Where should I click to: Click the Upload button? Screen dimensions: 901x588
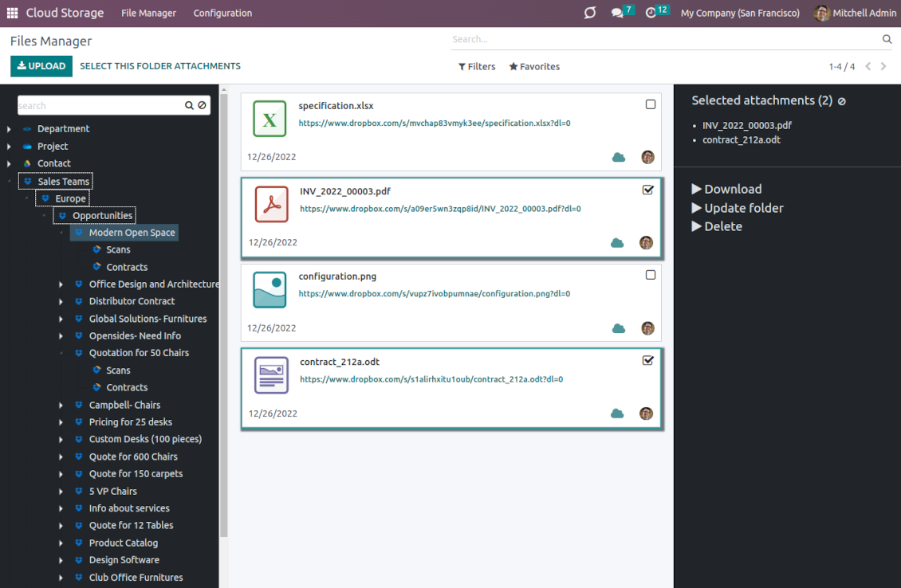coord(41,66)
